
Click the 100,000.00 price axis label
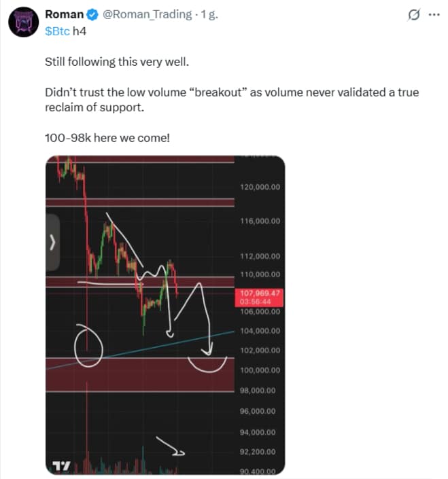pos(260,370)
